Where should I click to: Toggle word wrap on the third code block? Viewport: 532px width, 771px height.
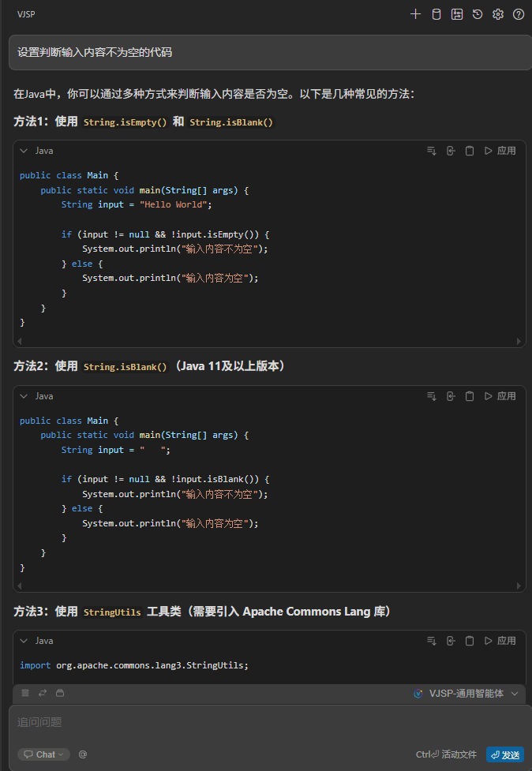pyautogui.click(x=432, y=641)
